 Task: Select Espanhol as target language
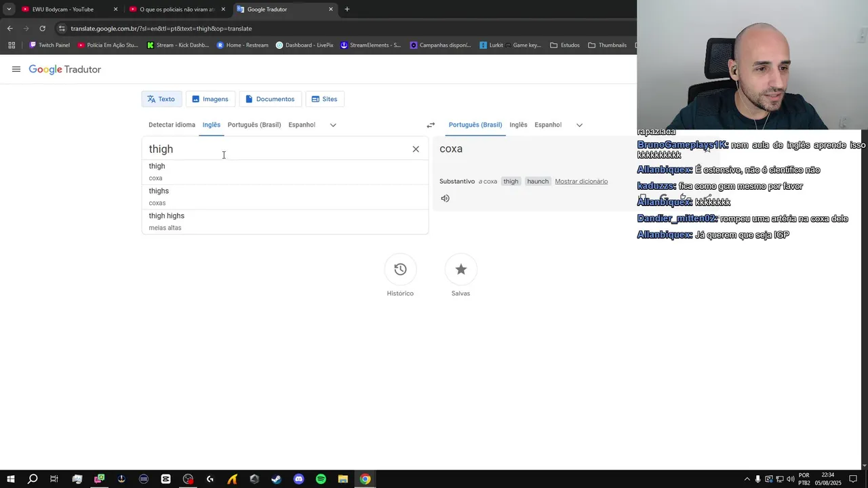pyautogui.click(x=548, y=125)
